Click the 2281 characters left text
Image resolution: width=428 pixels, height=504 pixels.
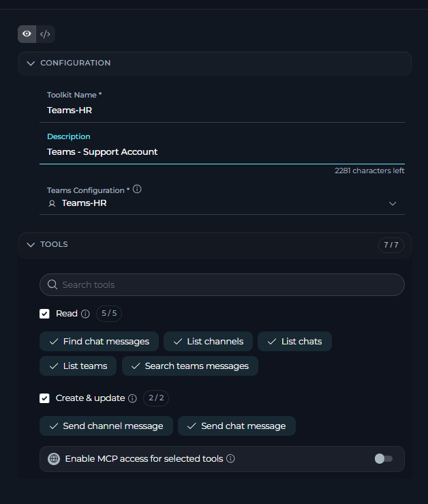(x=369, y=171)
